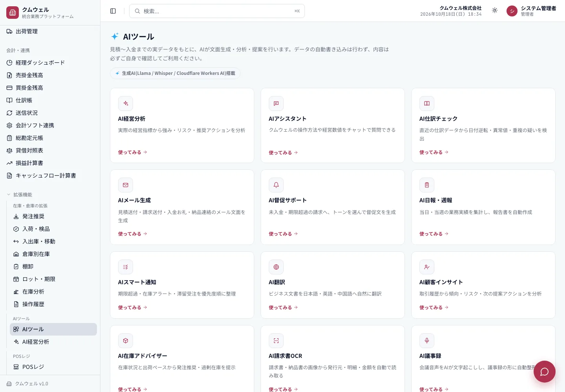565x392 pixels.
Task: Click the システム管理者 user name
Action: (538, 8)
